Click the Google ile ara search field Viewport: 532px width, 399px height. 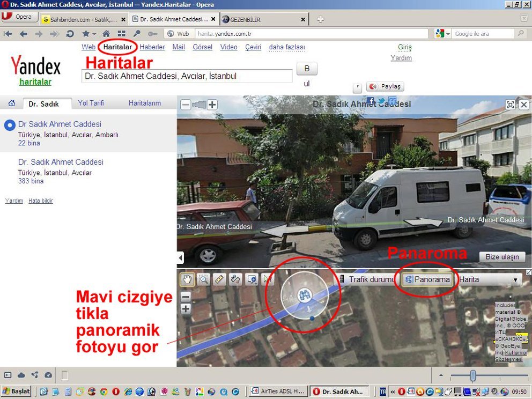(x=483, y=34)
